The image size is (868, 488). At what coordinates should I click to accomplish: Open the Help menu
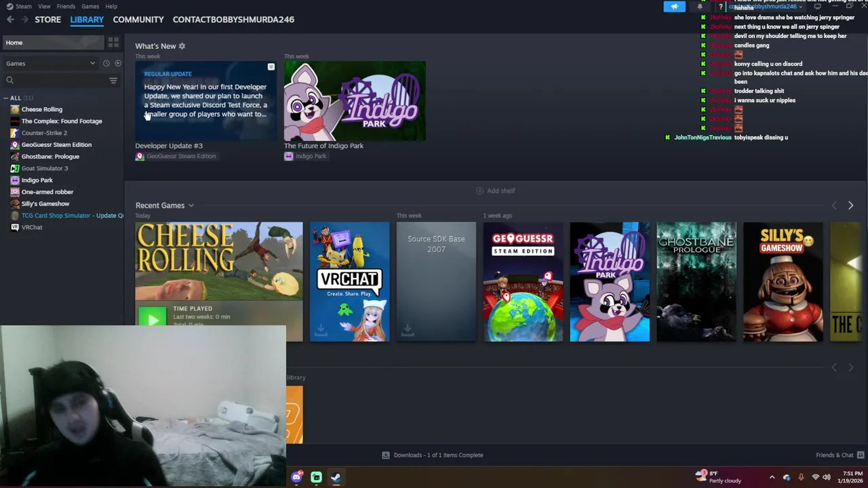click(x=111, y=6)
